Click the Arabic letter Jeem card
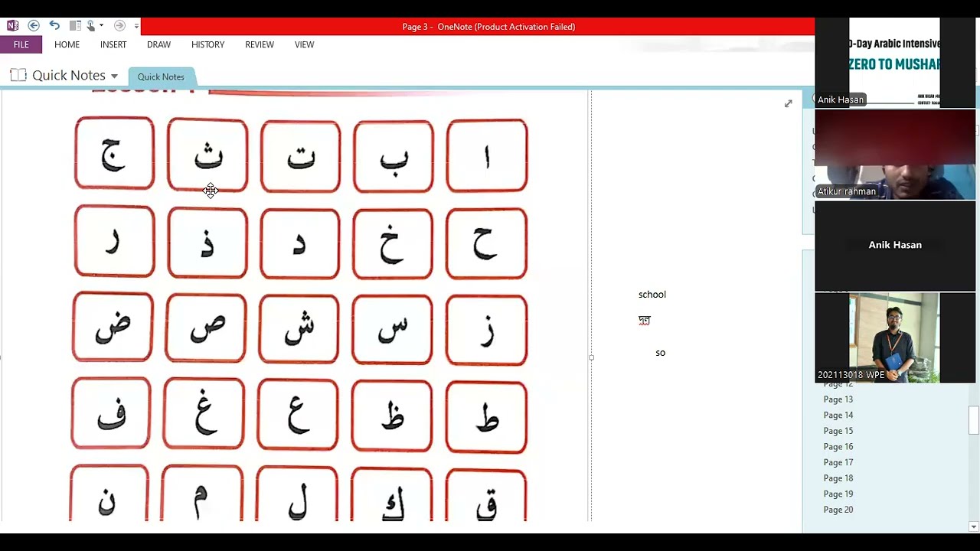 114,153
